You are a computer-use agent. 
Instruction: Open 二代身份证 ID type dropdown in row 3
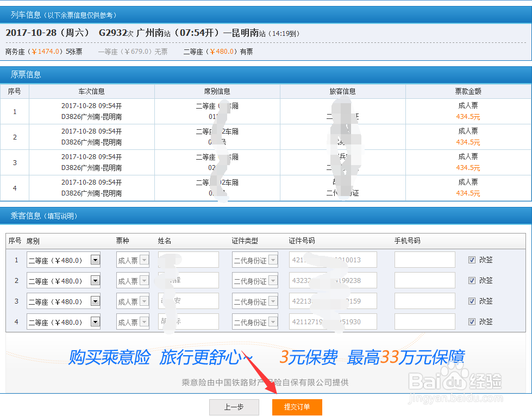(x=255, y=301)
